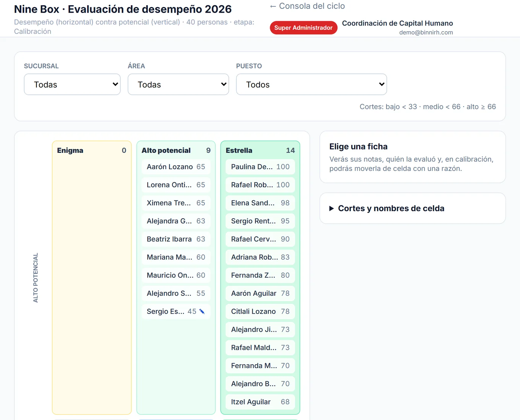Screen dimensions: 520x420
Task: Click the demo@binnirh.com email
Action: tap(426, 32)
